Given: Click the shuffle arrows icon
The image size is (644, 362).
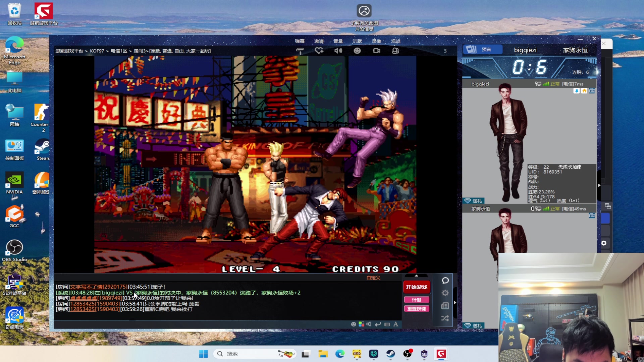Looking at the screenshot, I should (x=445, y=318).
